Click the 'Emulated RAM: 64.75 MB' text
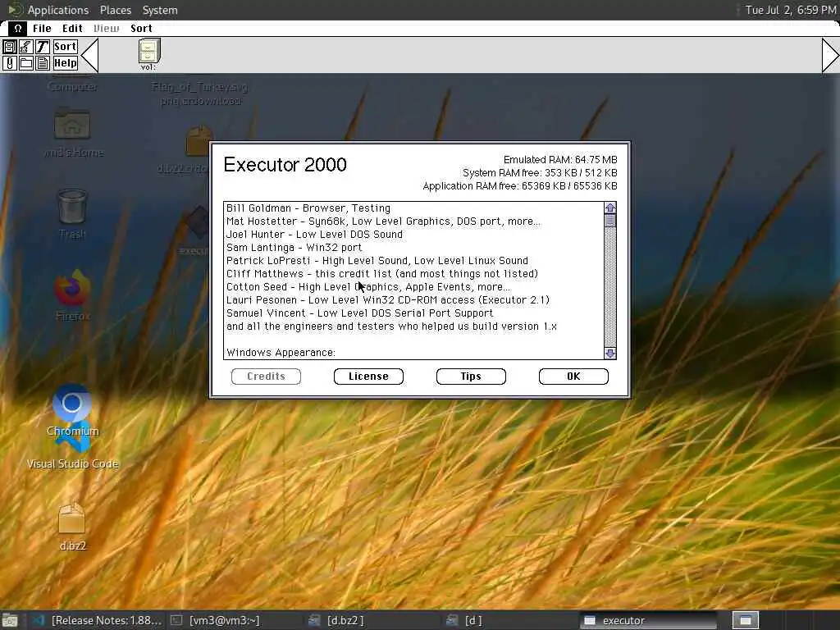 [560, 160]
